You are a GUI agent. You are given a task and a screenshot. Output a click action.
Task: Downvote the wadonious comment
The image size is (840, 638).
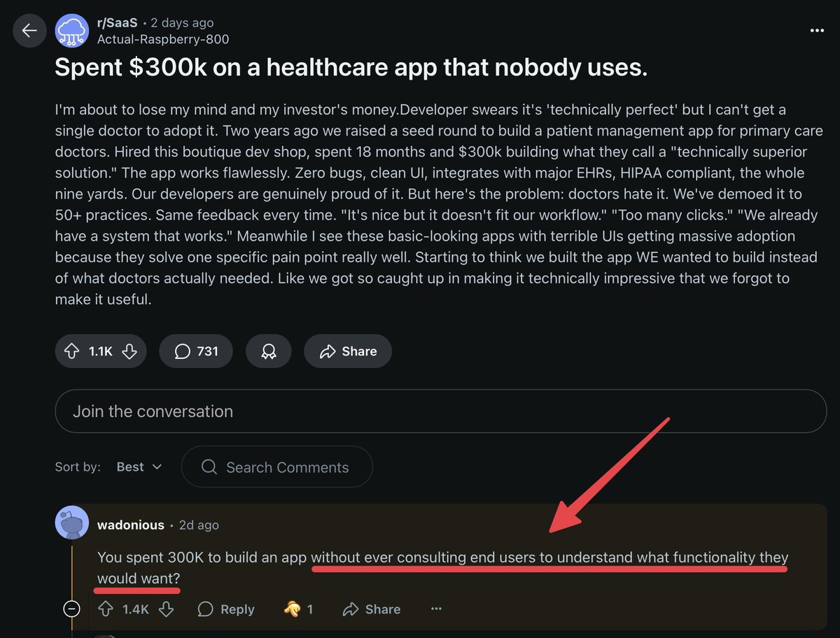(166, 609)
